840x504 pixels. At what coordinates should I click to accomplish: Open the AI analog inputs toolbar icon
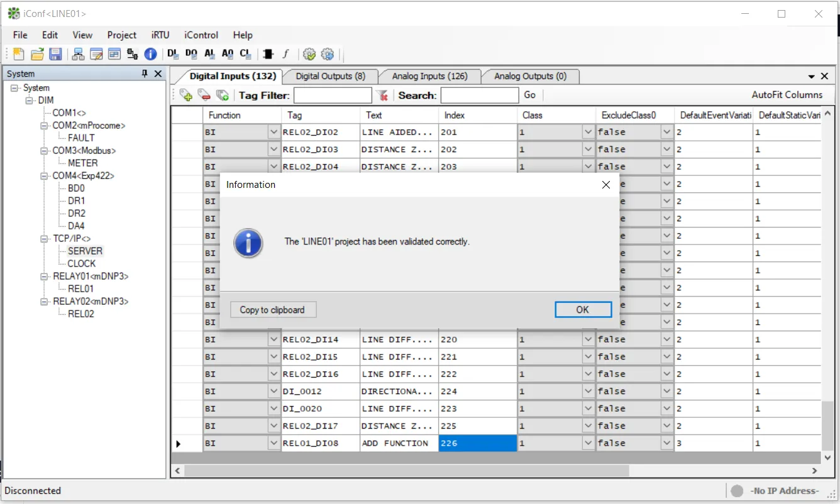click(209, 54)
